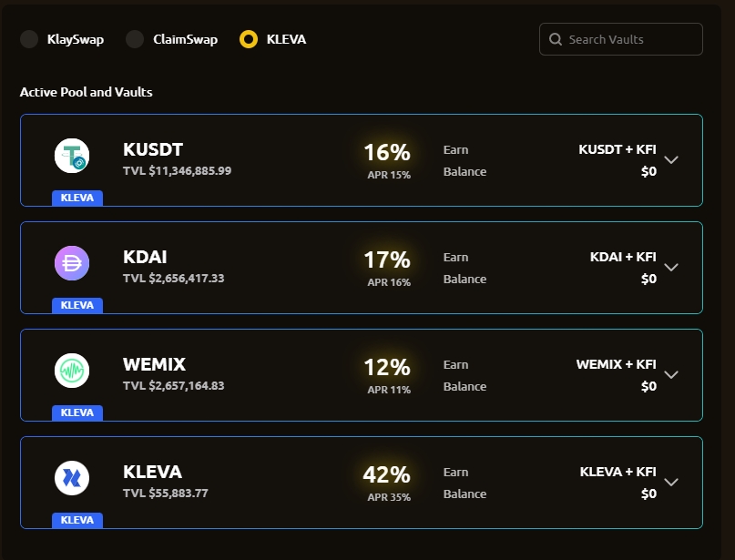Click the KLEVA 42% APY figure

coord(387,474)
